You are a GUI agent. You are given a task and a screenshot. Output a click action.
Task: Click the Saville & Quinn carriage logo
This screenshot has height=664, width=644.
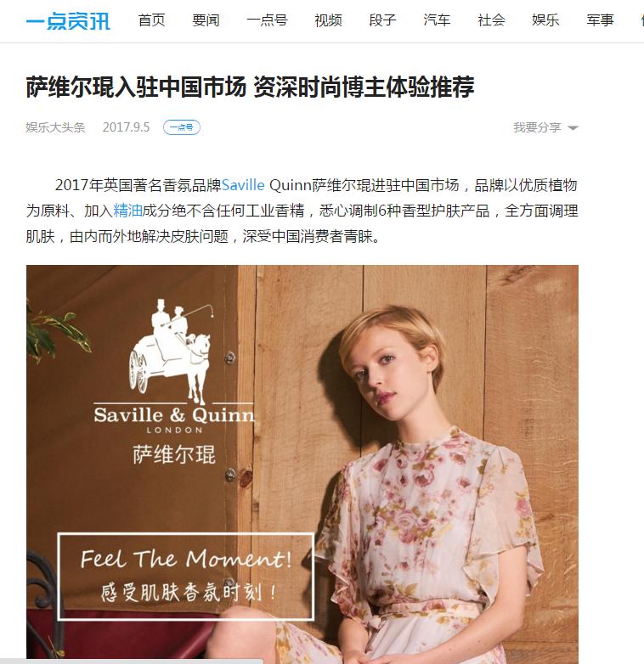coord(174,366)
